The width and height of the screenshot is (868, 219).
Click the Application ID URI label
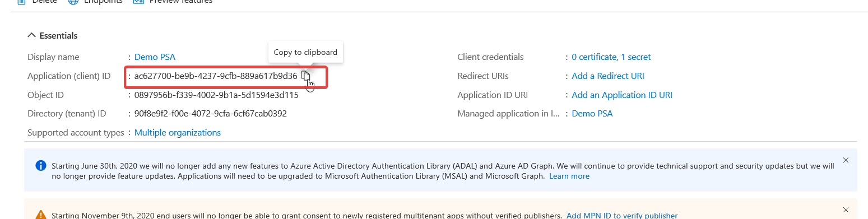tap(493, 95)
